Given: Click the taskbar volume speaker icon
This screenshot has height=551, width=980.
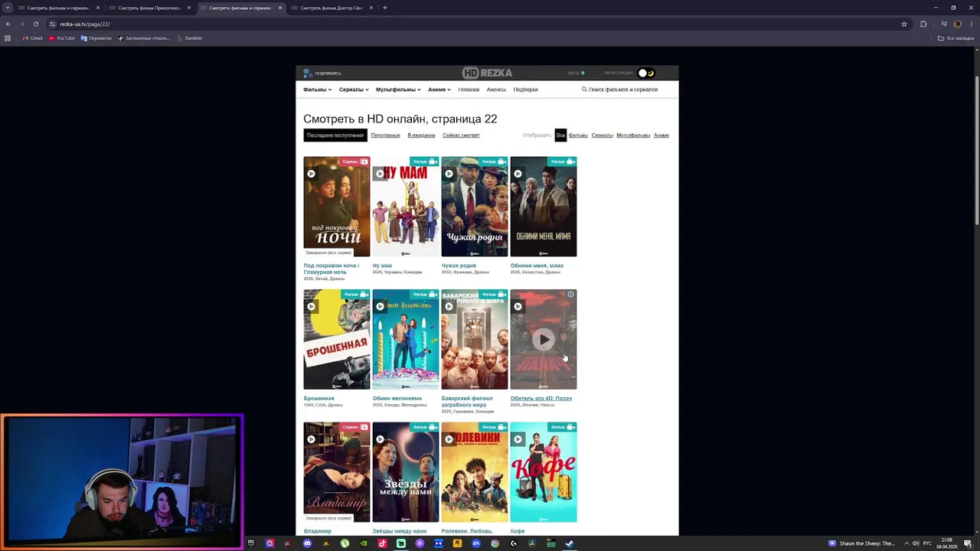Looking at the screenshot, I should click(916, 543).
